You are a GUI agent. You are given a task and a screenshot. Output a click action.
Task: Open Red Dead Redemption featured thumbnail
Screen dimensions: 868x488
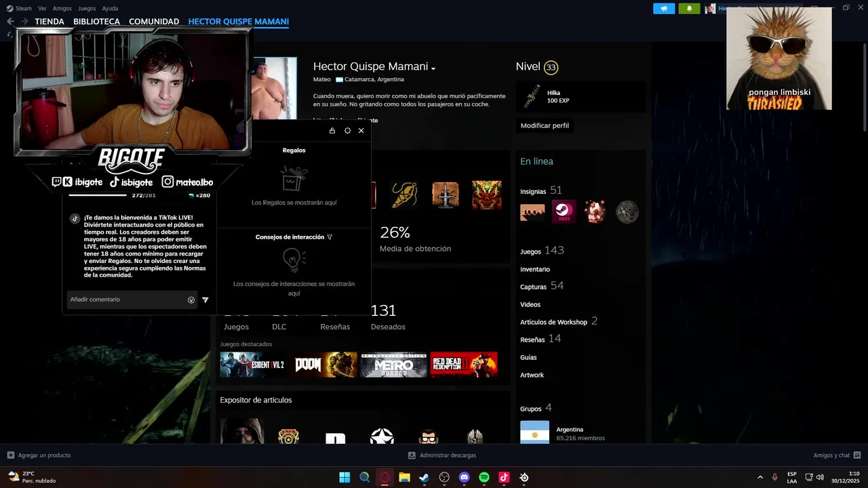(x=464, y=365)
